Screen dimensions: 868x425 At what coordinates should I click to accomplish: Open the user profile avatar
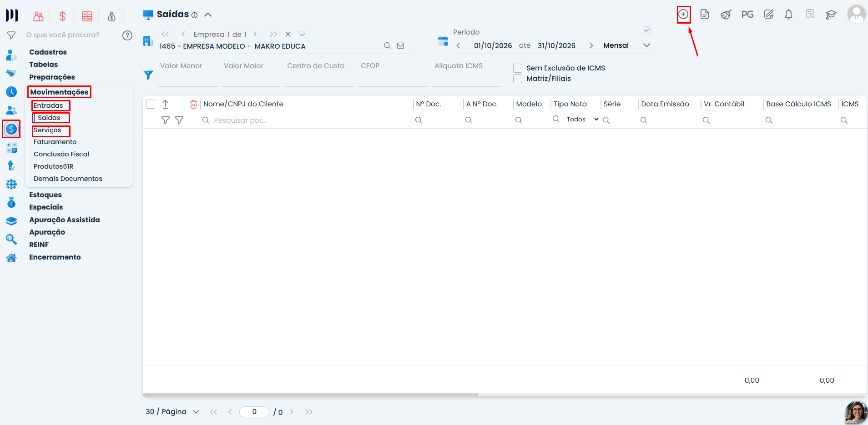(x=856, y=14)
